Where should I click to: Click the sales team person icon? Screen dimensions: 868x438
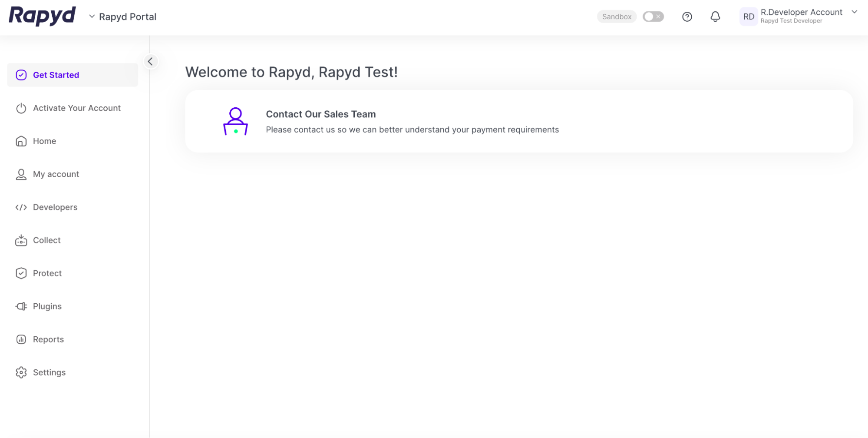[x=235, y=121]
